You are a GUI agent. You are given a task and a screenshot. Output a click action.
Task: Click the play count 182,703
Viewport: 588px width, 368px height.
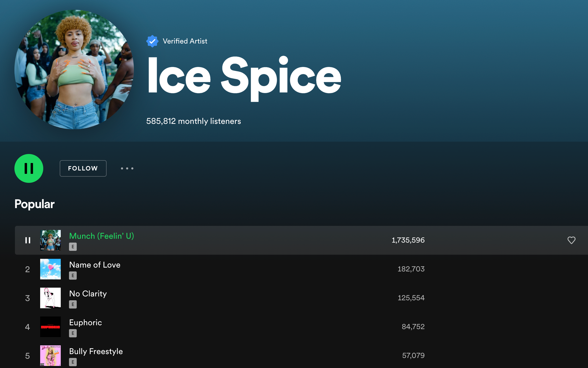tap(411, 269)
